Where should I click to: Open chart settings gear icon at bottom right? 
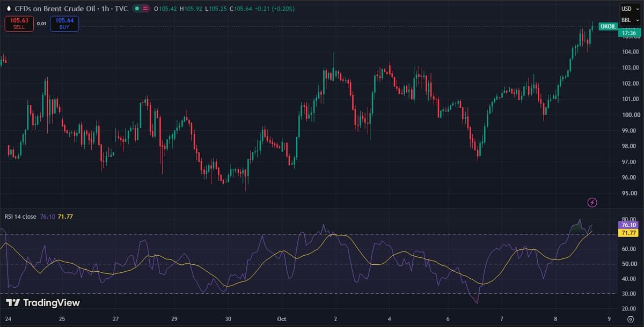pos(631,318)
